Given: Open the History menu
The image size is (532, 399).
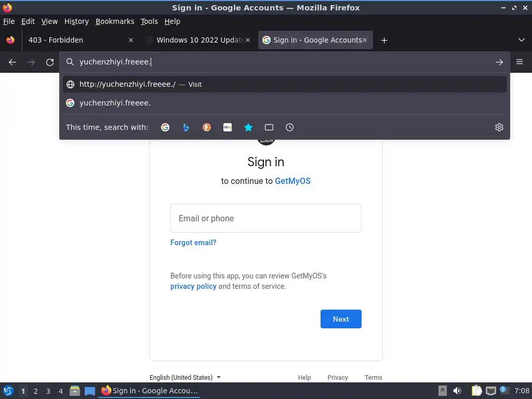Looking at the screenshot, I should pyautogui.click(x=76, y=21).
